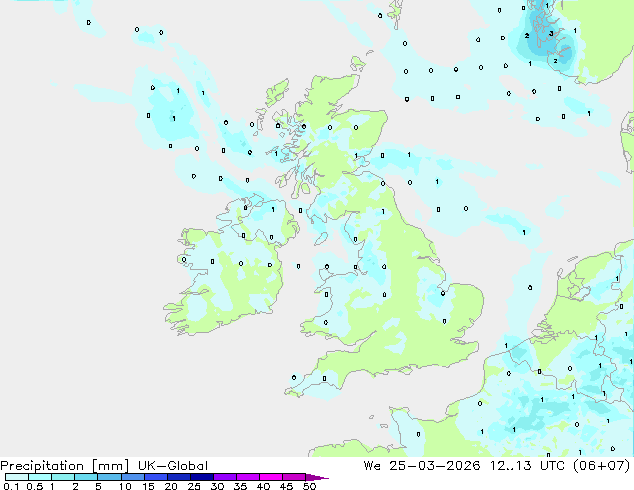Screen dimensions: 634x490
Task: Click the "0.1" legend scale label
Action: pos(11,486)
